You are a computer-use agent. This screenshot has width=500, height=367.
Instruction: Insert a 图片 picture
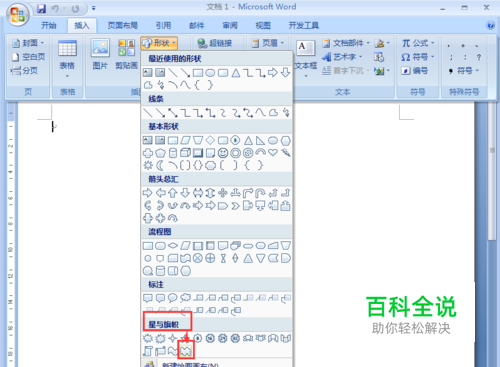100,55
